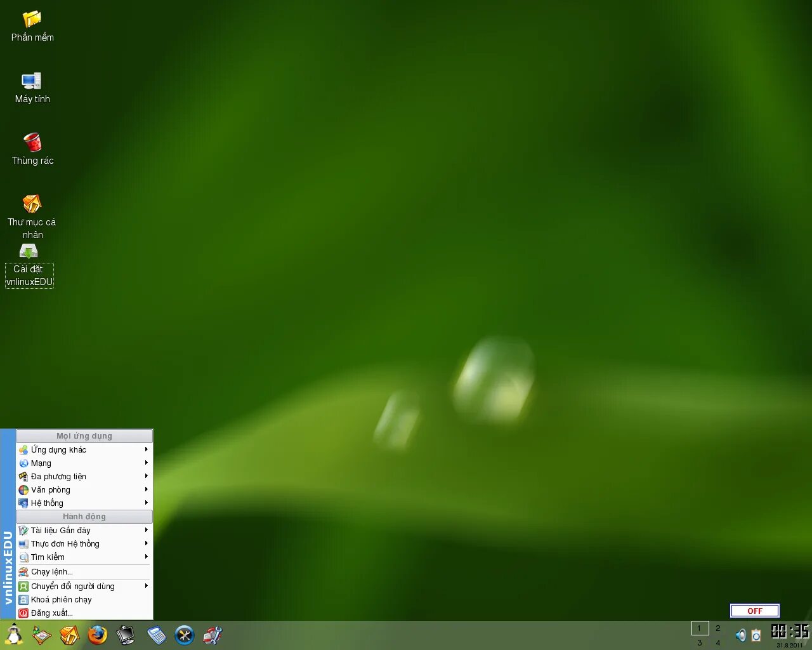Click the 31.8.2011 date text

[x=790, y=645]
